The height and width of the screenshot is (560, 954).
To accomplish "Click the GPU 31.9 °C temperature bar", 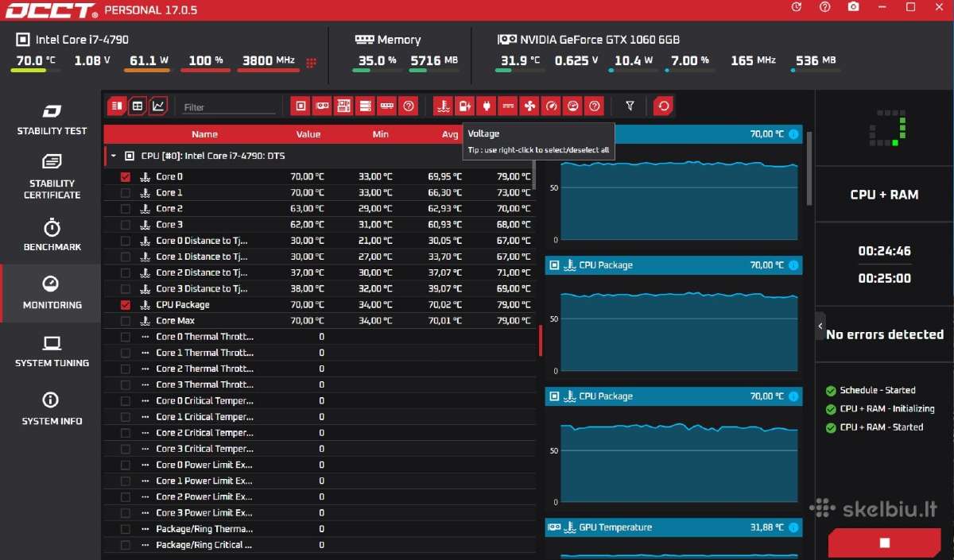I will (x=519, y=71).
